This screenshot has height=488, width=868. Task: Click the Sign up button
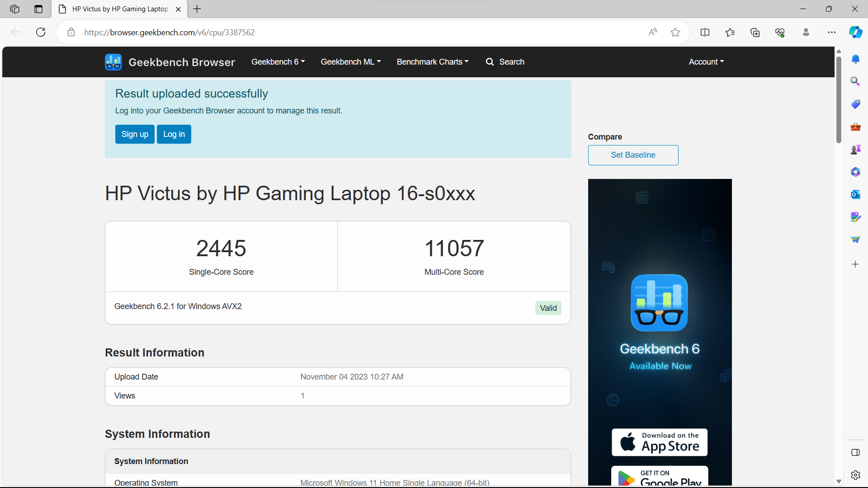click(x=135, y=134)
